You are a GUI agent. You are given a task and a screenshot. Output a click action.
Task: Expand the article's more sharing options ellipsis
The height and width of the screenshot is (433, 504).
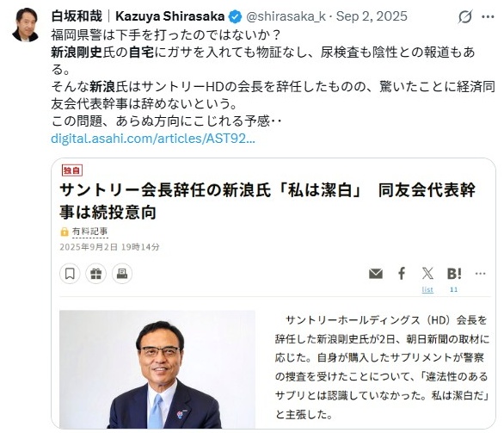click(480, 274)
